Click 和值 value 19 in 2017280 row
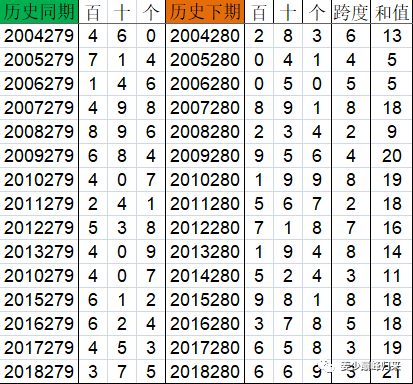The image size is (413, 384). pos(391,348)
